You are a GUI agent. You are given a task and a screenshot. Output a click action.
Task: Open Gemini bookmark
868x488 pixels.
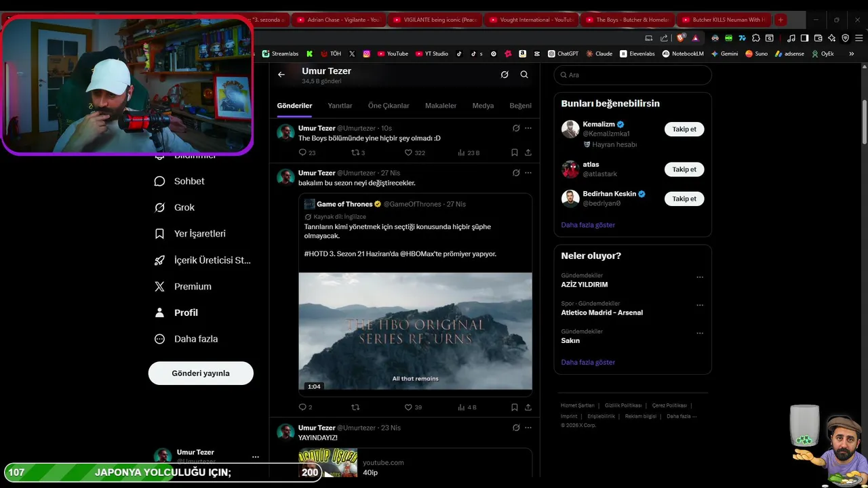coord(724,54)
